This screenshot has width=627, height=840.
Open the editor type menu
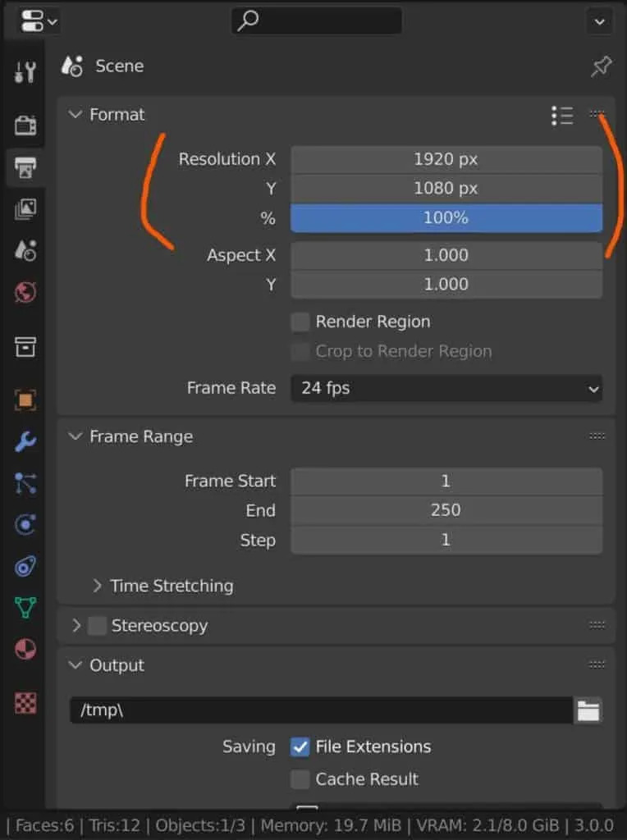point(38,21)
